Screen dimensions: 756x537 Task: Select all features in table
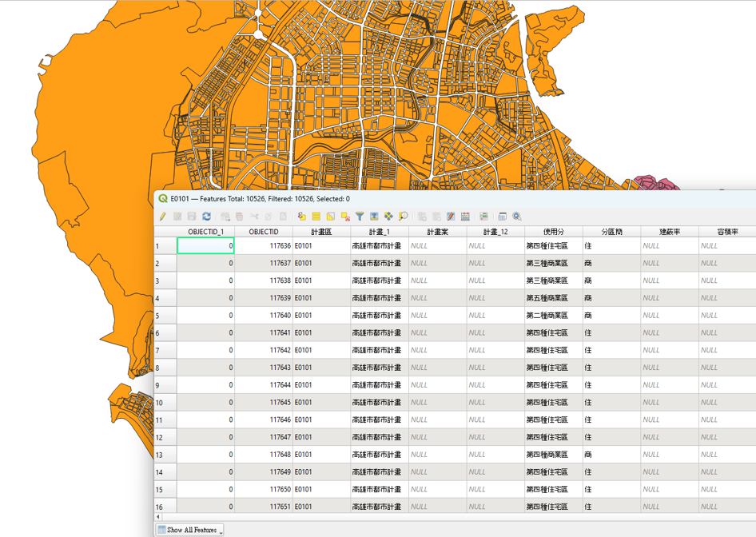pos(316,217)
